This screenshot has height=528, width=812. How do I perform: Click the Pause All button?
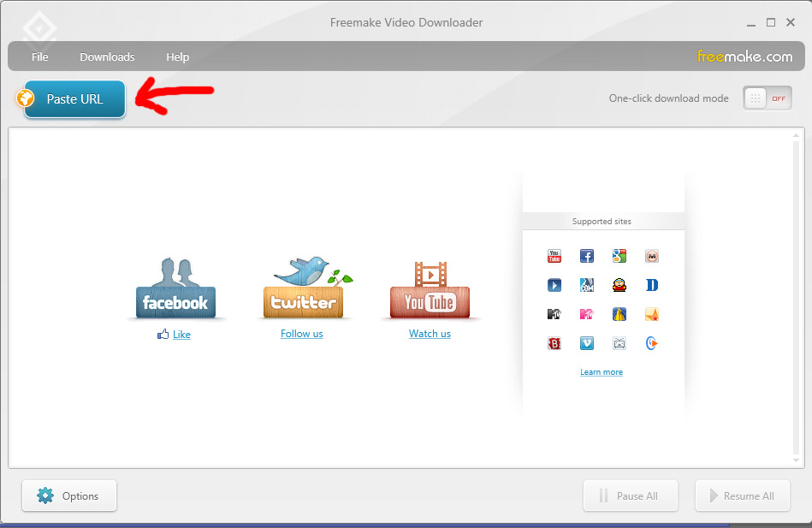pyautogui.click(x=631, y=495)
